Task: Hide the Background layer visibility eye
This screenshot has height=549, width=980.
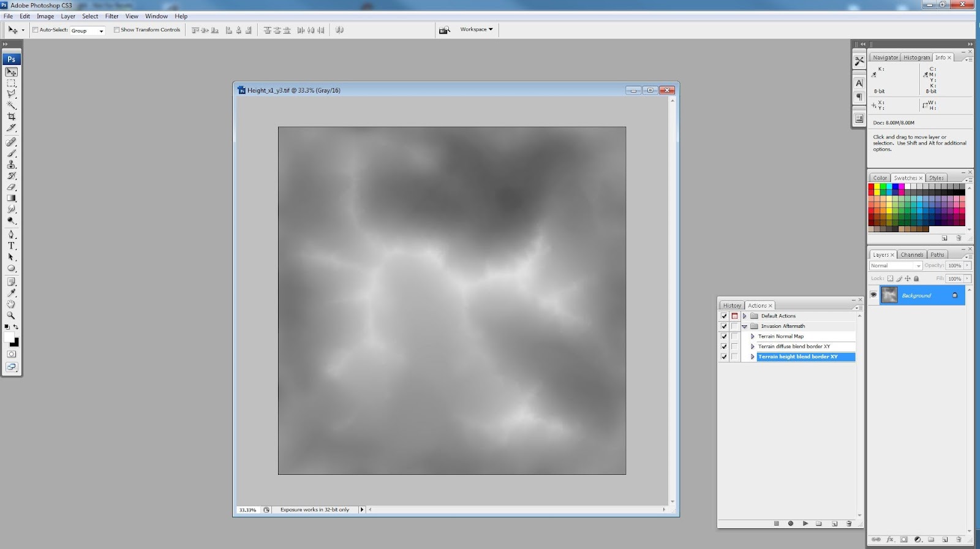Action: [x=873, y=295]
